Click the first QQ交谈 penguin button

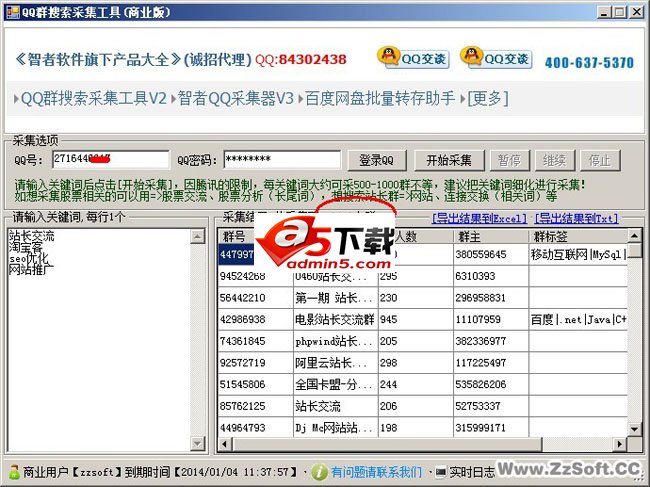click(x=413, y=58)
